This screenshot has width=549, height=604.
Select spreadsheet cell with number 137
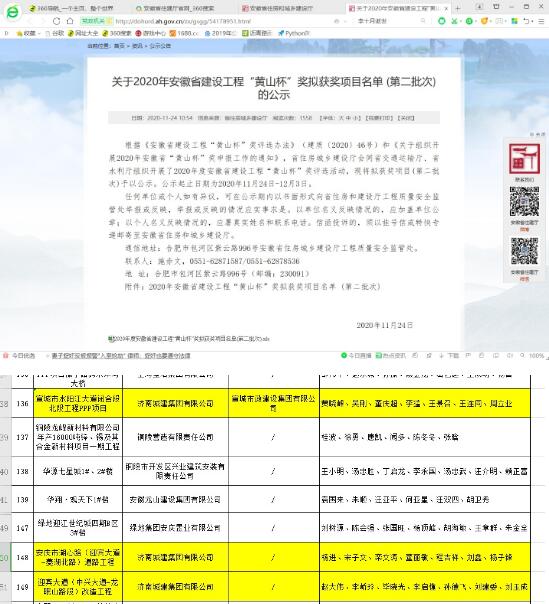tap(22, 437)
